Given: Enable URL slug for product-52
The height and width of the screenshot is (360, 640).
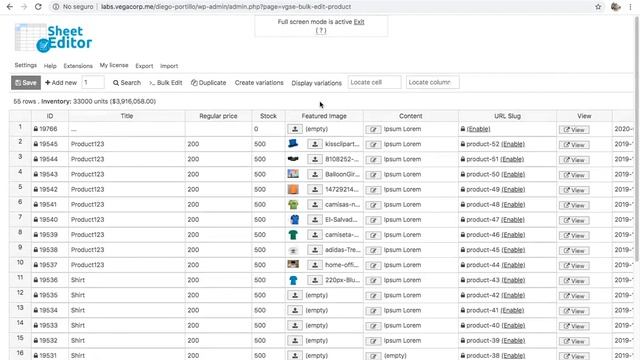Looking at the screenshot, I should [513, 144].
